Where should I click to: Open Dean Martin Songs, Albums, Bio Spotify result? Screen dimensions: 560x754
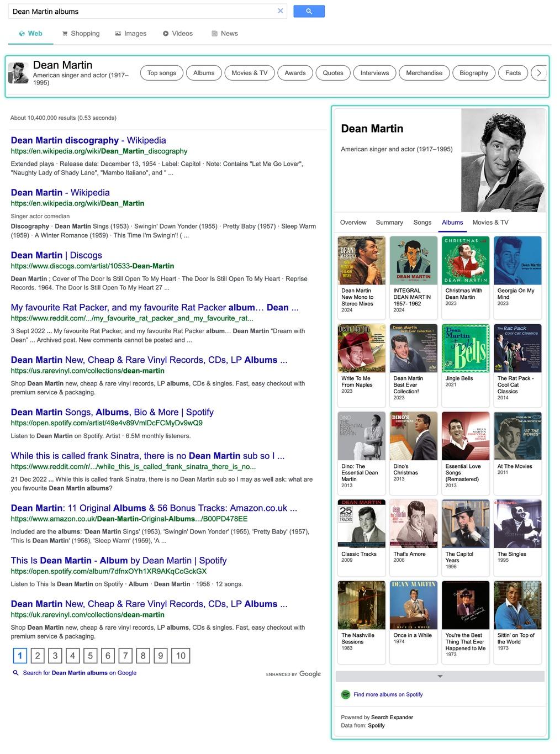tap(112, 412)
